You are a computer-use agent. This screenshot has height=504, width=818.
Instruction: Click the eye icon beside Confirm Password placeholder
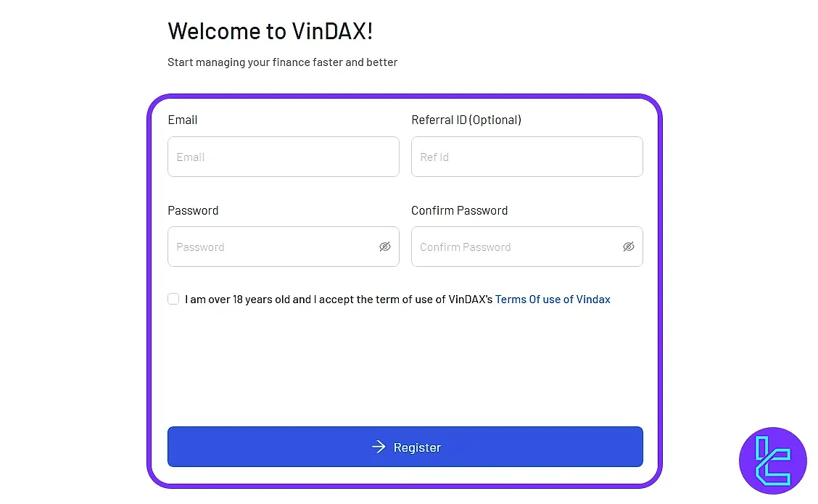click(x=628, y=247)
